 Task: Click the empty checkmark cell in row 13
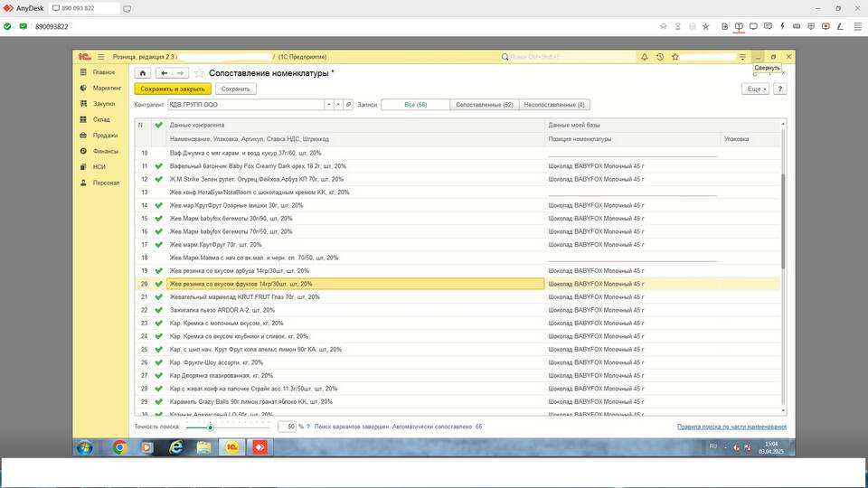tap(159, 192)
